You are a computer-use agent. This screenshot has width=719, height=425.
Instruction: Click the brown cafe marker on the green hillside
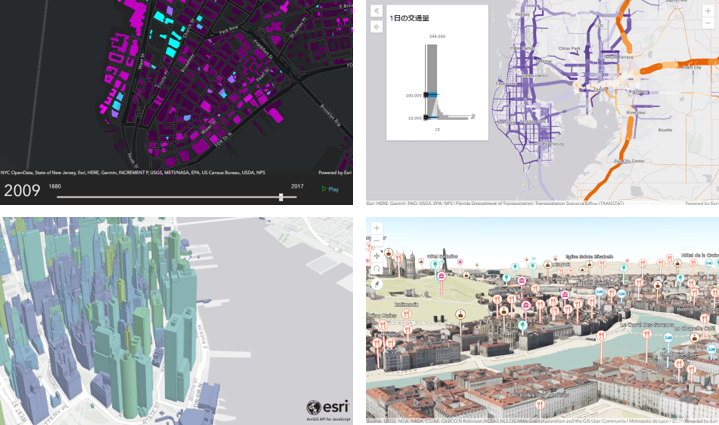461,315
